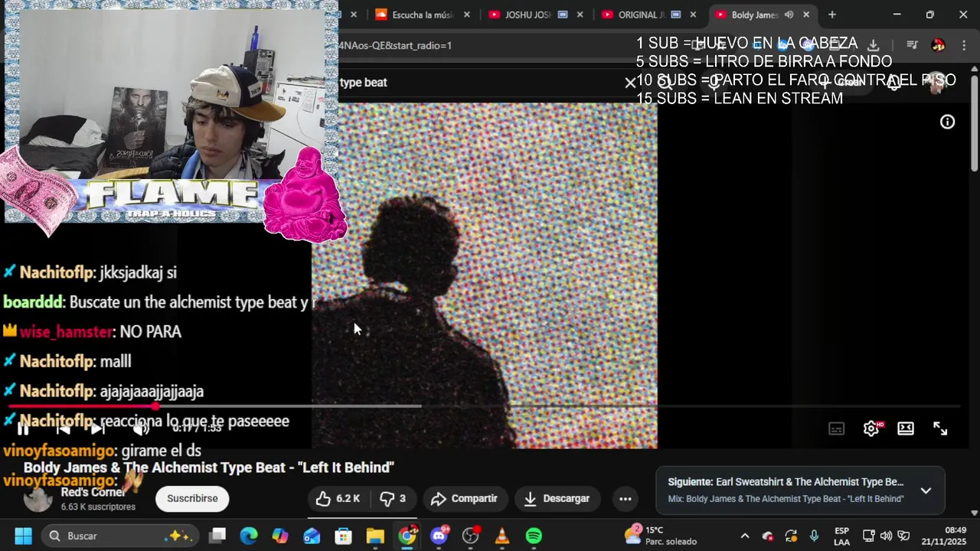Open more actions three-dot menu below video
980x551 pixels.
[x=625, y=498]
